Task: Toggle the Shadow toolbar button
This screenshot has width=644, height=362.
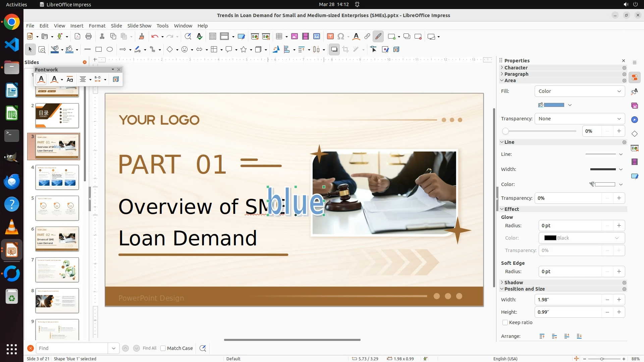Action: coord(334,50)
